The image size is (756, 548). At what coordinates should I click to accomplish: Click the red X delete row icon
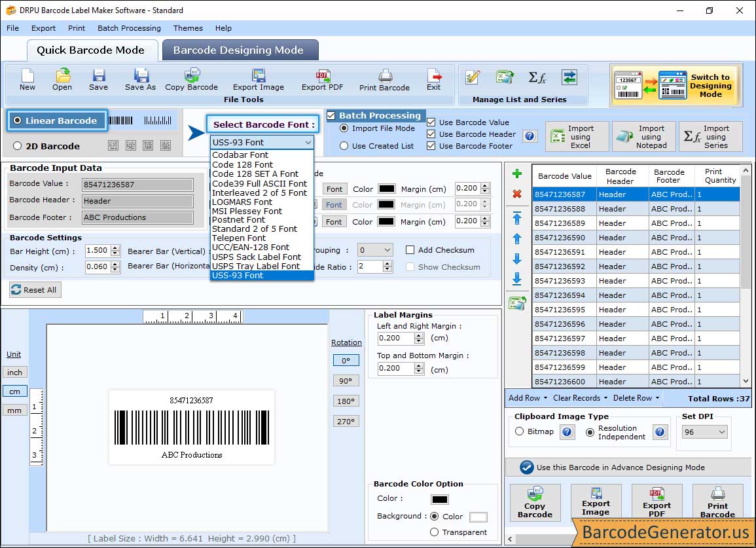click(517, 194)
